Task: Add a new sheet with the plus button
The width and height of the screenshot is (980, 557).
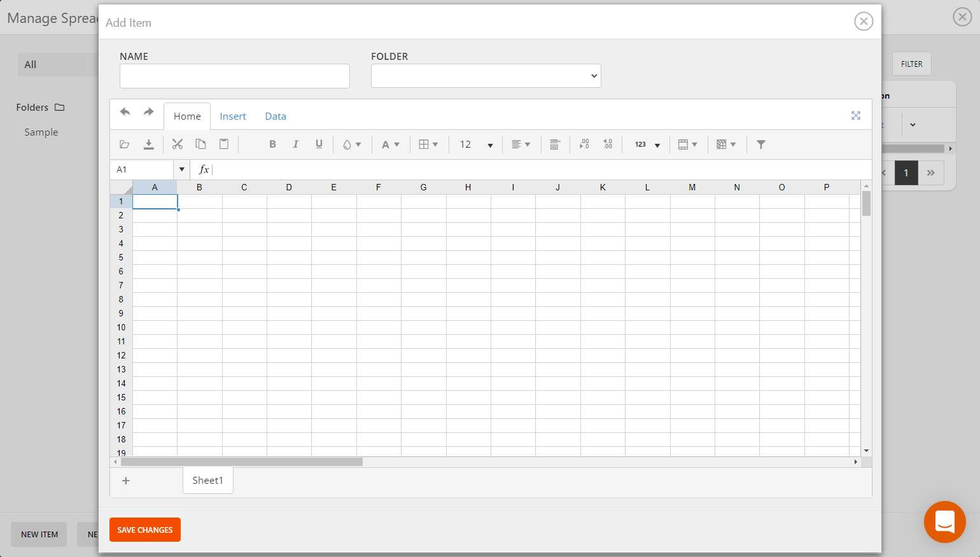Action: [126, 481]
